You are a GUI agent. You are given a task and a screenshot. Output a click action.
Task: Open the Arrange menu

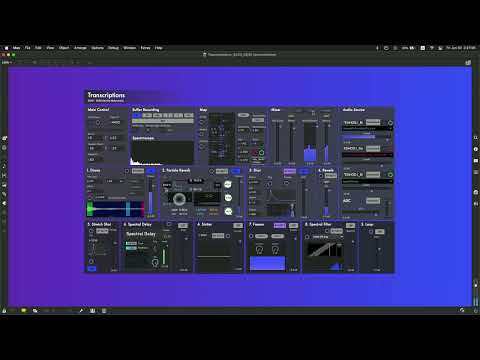tap(80, 48)
